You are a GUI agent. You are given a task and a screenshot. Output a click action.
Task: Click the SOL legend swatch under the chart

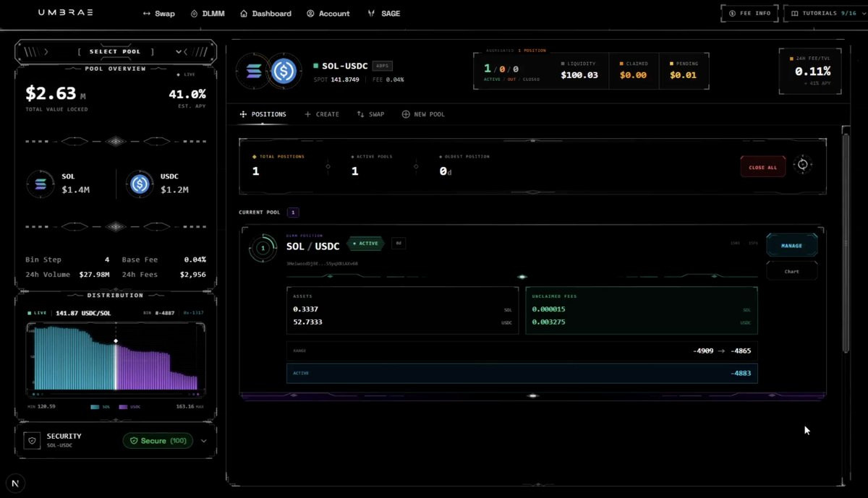[x=95, y=407]
